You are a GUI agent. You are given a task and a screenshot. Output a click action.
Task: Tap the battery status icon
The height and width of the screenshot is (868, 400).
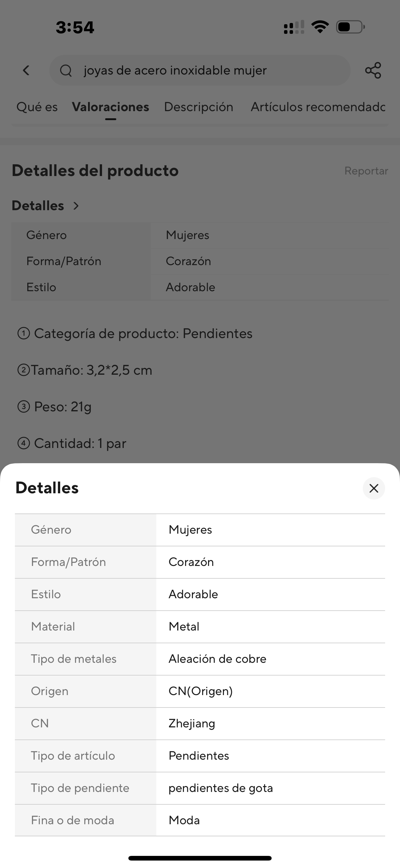[x=350, y=27]
